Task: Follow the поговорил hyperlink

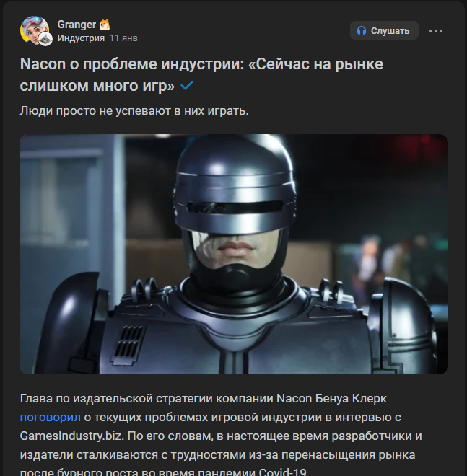Action: point(50,418)
